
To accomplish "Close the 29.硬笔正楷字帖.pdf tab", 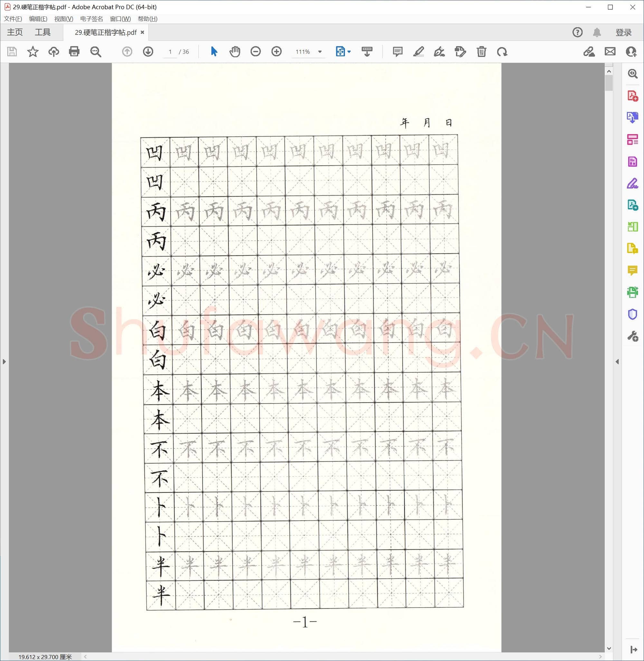I will click(142, 33).
